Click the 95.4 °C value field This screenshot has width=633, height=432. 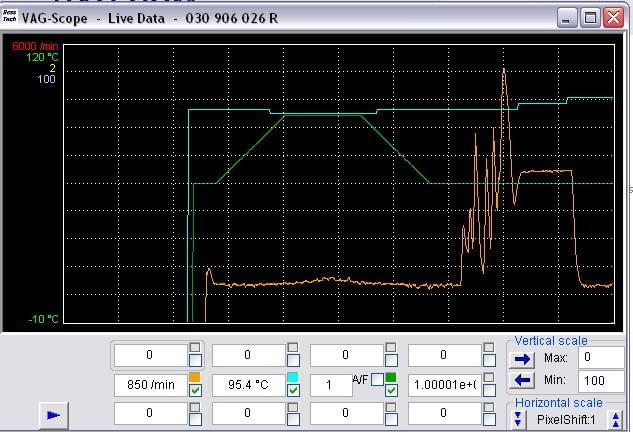(249, 385)
